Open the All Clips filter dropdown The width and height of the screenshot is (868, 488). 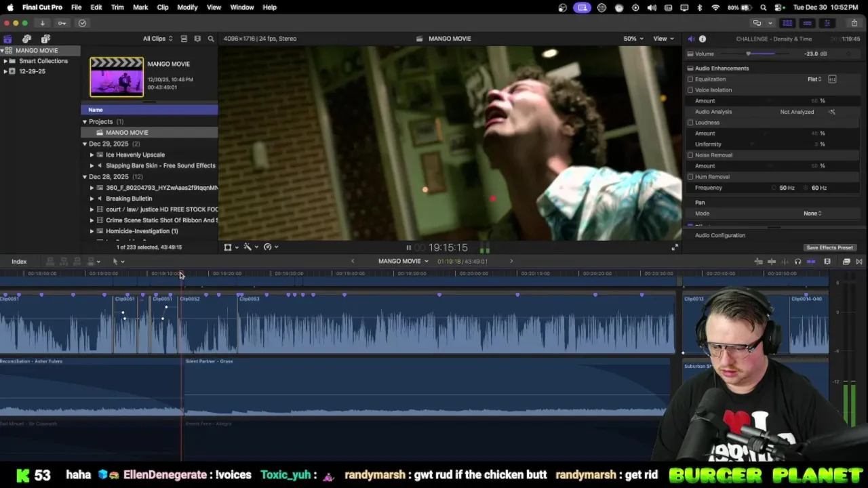click(157, 39)
